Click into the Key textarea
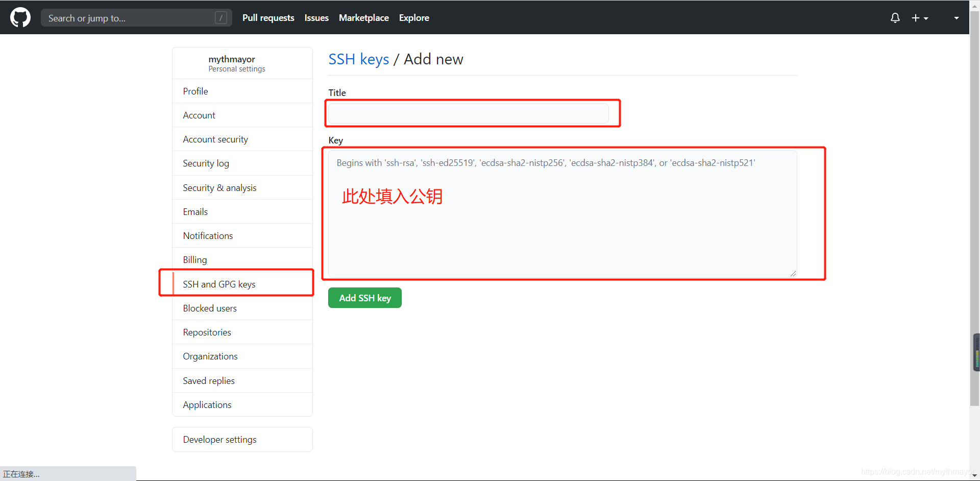This screenshot has height=481, width=980. pyautogui.click(x=562, y=214)
